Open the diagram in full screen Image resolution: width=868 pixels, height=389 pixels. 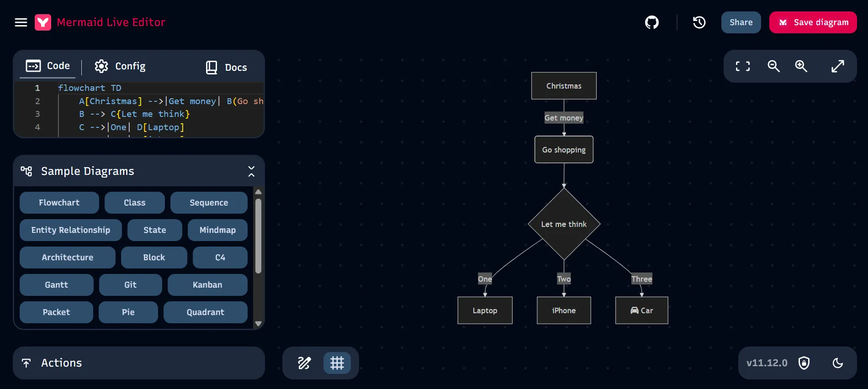[x=837, y=66]
